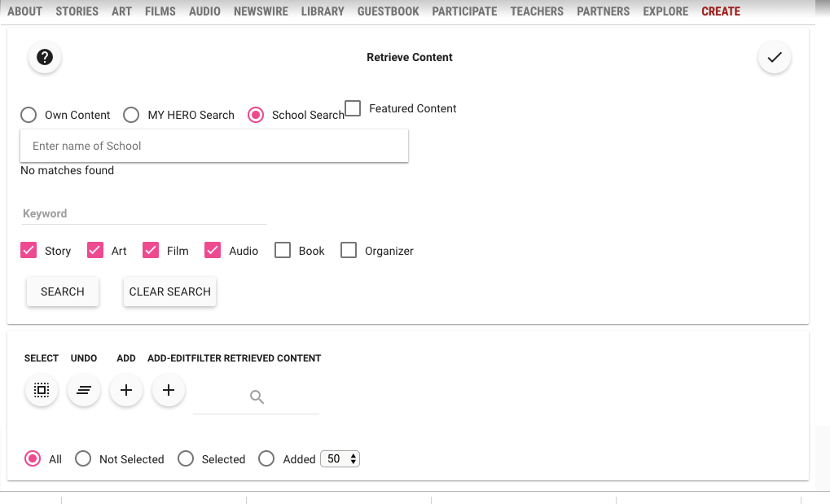Uncheck the Audio content type
830x504 pixels.
coord(213,250)
